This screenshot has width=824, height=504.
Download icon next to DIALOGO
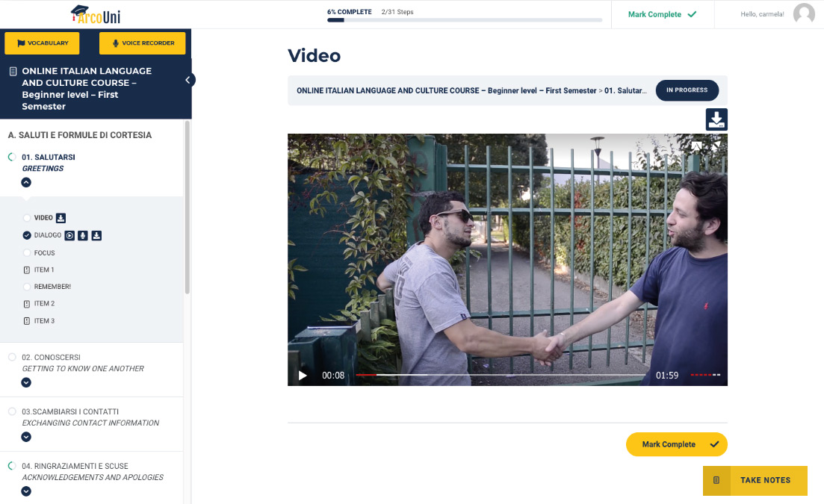click(x=96, y=235)
